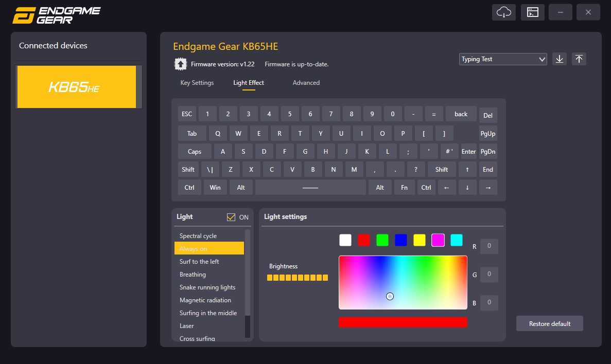
Task: Toggle the Light ON checkbox
Action: pyautogui.click(x=231, y=217)
